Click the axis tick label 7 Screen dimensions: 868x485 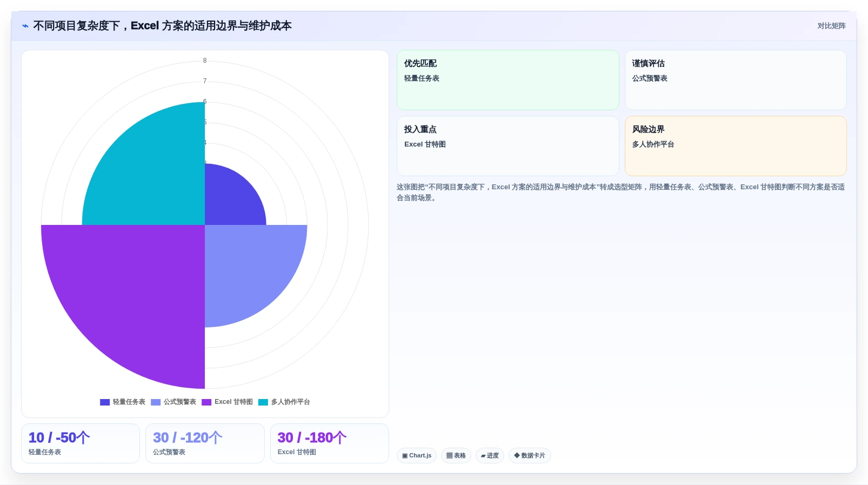pyautogui.click(x=205, y=81)
